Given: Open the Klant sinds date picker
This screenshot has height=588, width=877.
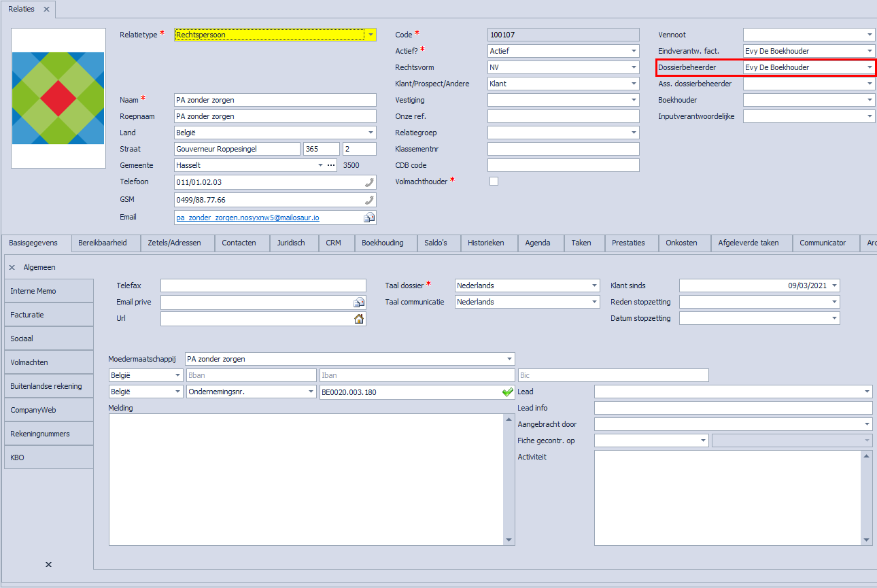Looking at the screenshot, I should coord(834,286).
